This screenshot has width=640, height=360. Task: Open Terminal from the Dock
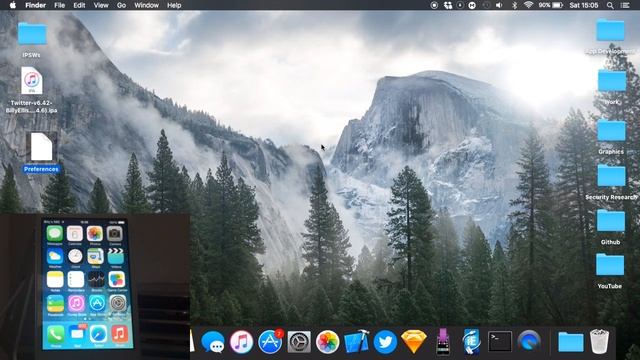coord(500,342)
